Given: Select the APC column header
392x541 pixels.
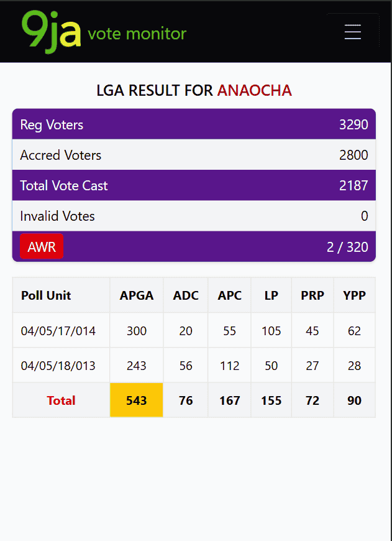Looking at the screenshot, I should pyautogui.click(x=230, y=295).
